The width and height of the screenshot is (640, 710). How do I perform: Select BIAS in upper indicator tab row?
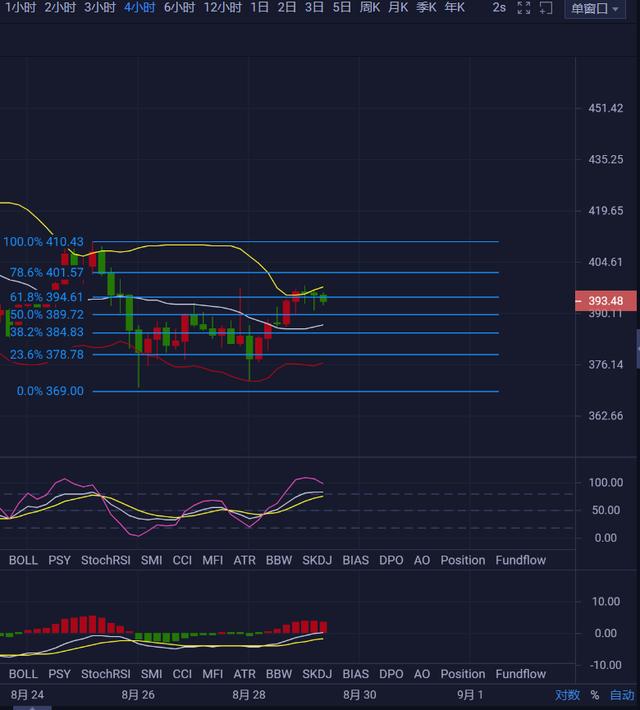point(356,560)
